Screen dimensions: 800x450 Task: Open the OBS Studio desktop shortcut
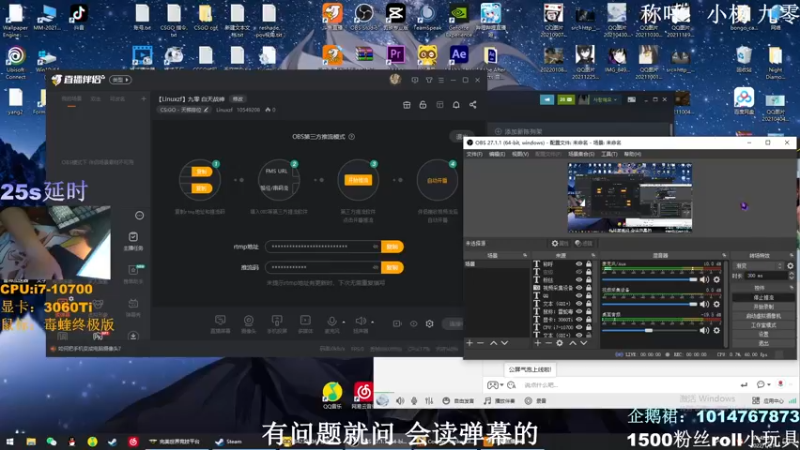(x=364, y=17)
